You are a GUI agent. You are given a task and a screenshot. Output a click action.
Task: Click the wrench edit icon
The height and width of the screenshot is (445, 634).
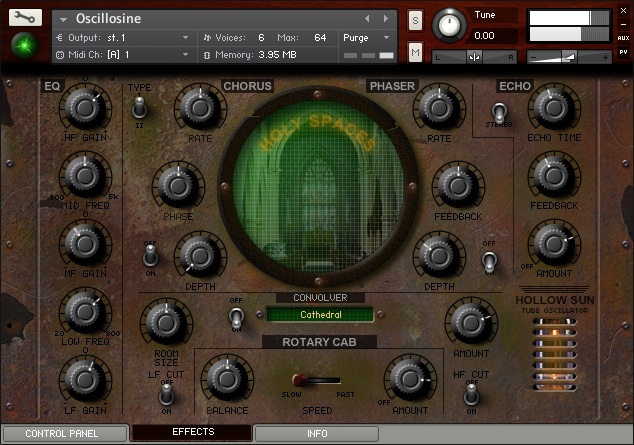click(x=26, y=18)
